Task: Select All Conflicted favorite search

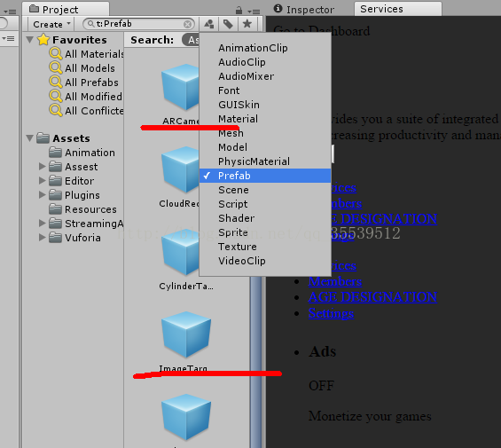Action: pyautogui.click(x=86, y=111)
